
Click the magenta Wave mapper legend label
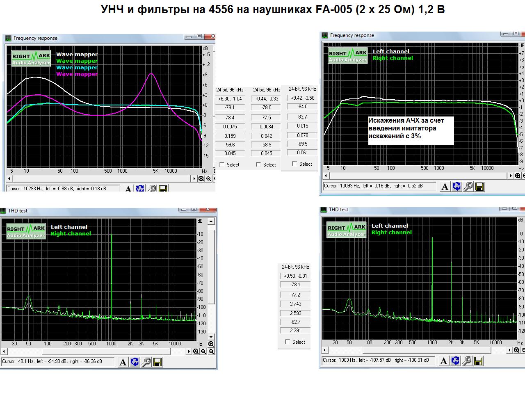click(77, 74)
